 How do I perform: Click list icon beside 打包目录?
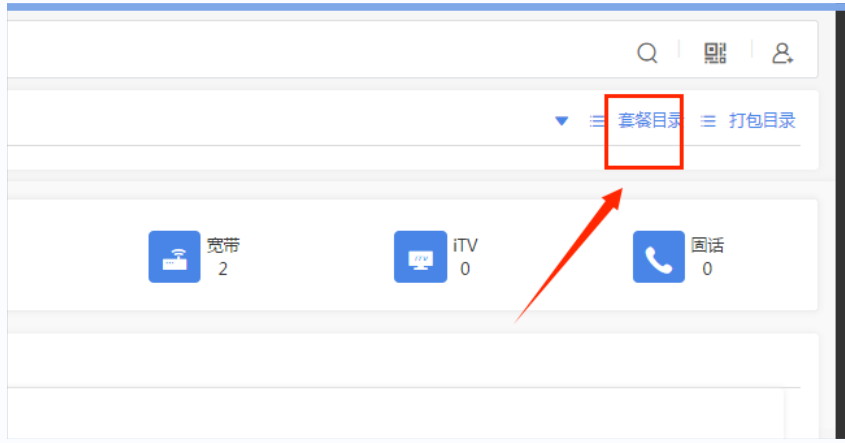click(x=708, y=121)
